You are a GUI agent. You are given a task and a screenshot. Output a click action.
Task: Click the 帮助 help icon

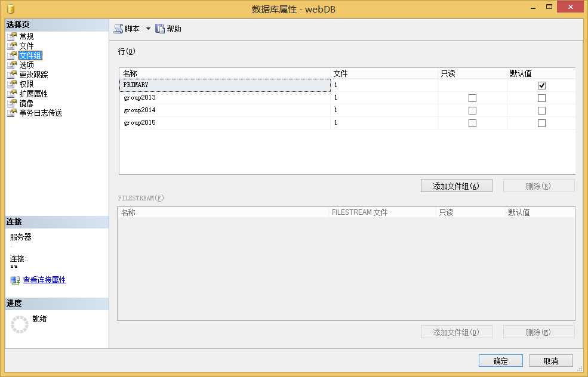[160, 29]
